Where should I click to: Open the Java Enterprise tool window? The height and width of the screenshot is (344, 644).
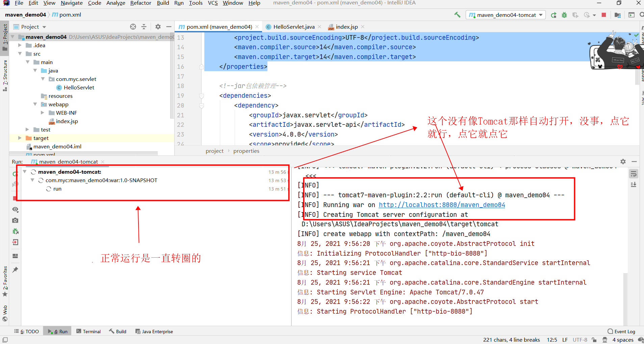click(x=154, y=332)
